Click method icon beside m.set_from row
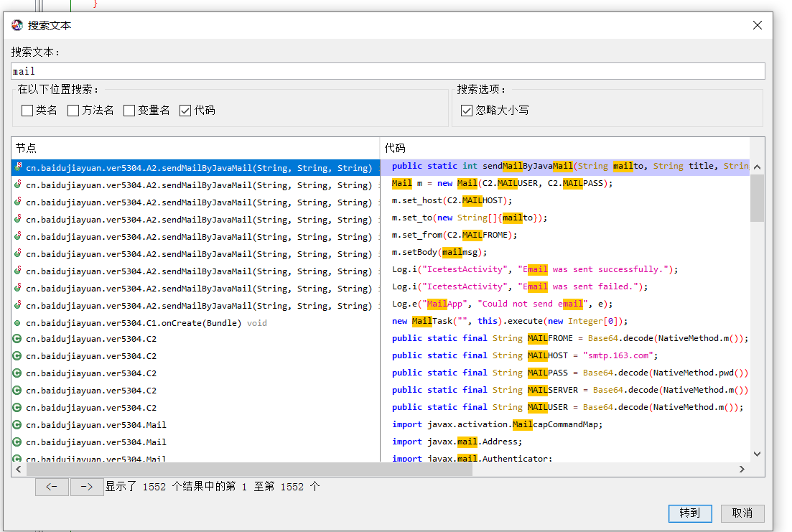Image resolution: width=792 pixels, height=532 pixels. click(x=18, y=236)
